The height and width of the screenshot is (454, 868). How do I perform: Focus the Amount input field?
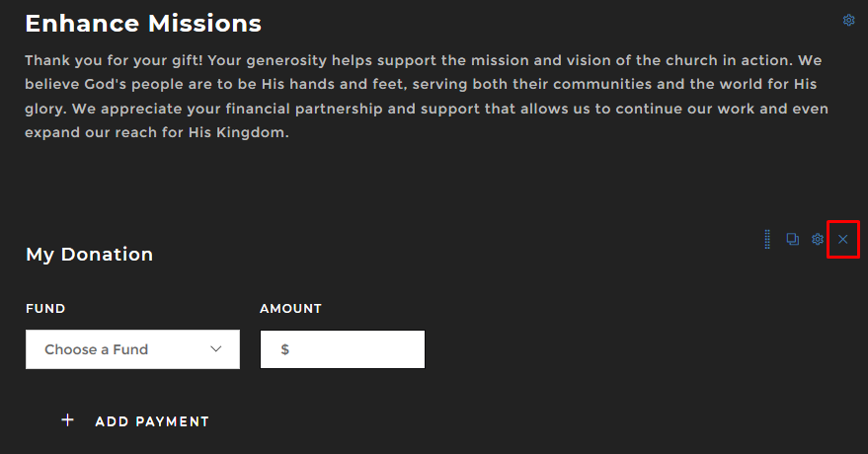(355, 349)
